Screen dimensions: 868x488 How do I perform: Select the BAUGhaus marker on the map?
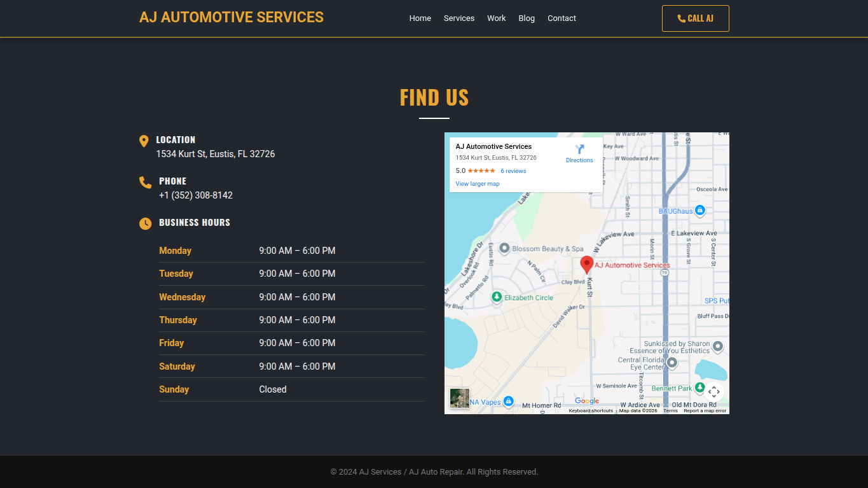click(x=699, y=211)
